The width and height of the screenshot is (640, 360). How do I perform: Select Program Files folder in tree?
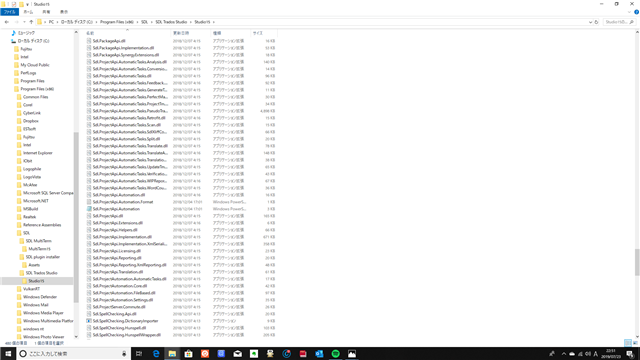32,81
